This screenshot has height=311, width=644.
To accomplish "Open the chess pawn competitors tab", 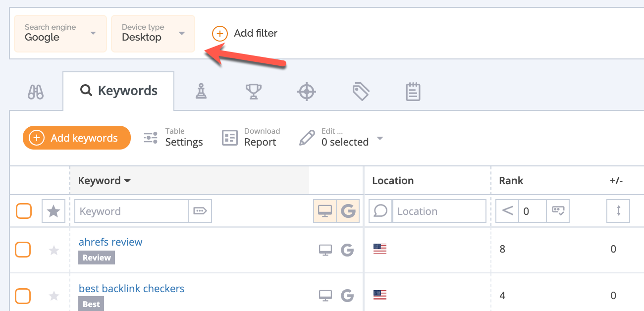I will pos(201,92).
